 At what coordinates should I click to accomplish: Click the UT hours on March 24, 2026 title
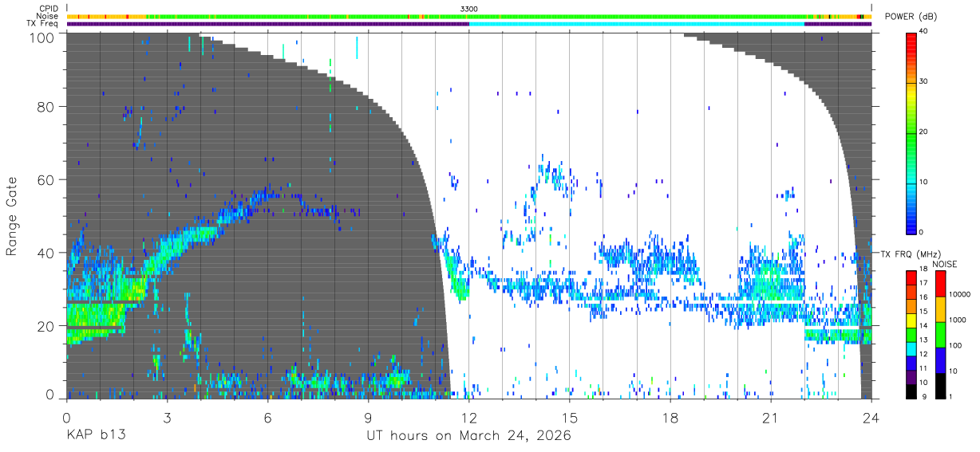(468, 435)
